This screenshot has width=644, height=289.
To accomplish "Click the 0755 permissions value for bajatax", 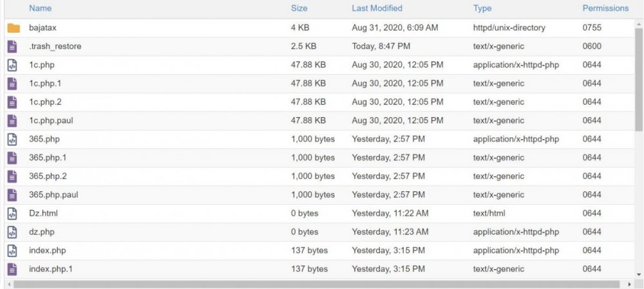I will click(591, 28).
